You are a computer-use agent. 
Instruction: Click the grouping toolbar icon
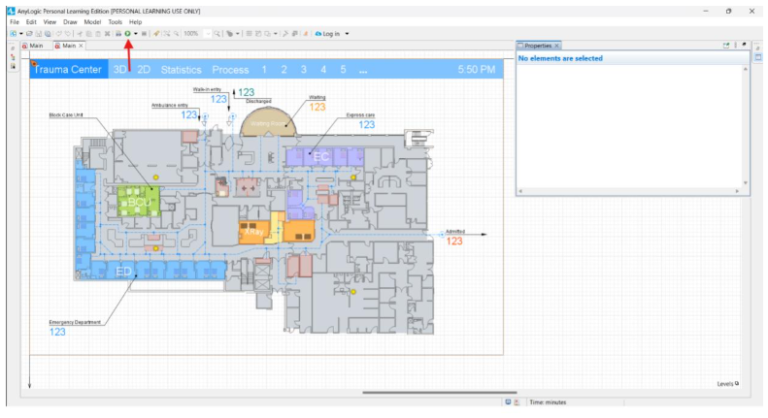(258, 34)
